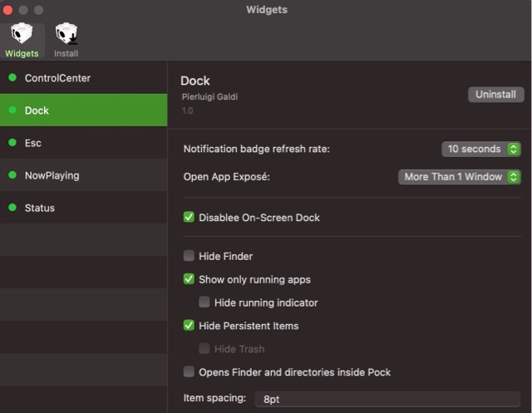Viewport: 532px width, 413px height.
Task: Enable Opens Finder and directories inside Pock
Action: pos(190,372)
